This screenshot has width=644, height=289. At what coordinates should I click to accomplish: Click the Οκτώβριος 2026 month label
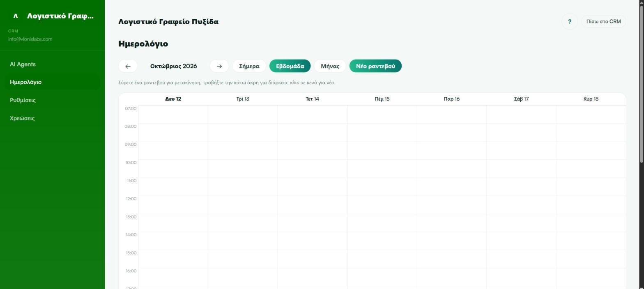pos(173,66)
